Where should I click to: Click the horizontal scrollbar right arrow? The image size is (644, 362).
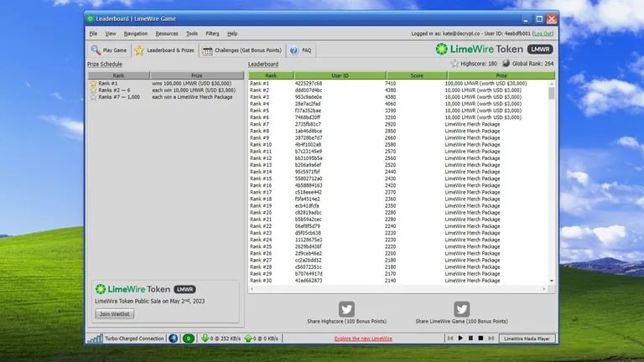(x=544, y=289)
